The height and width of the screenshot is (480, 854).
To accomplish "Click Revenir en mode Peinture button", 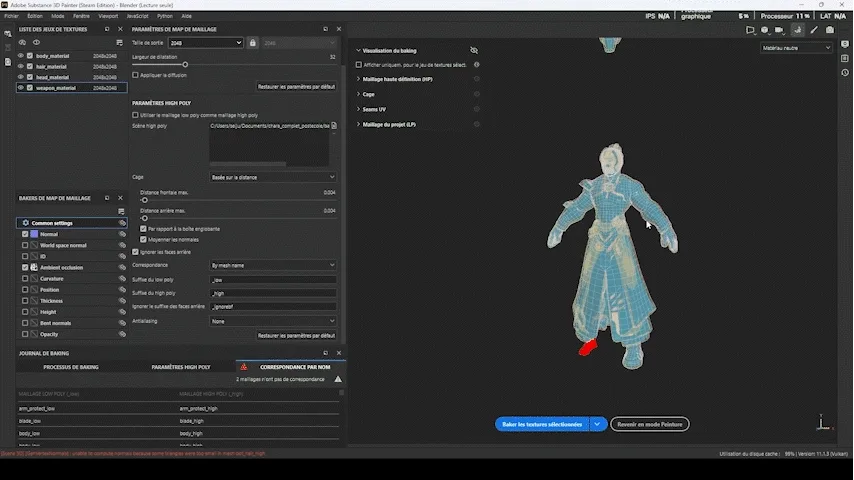I will pyautogui.click(x=650, y=424).
